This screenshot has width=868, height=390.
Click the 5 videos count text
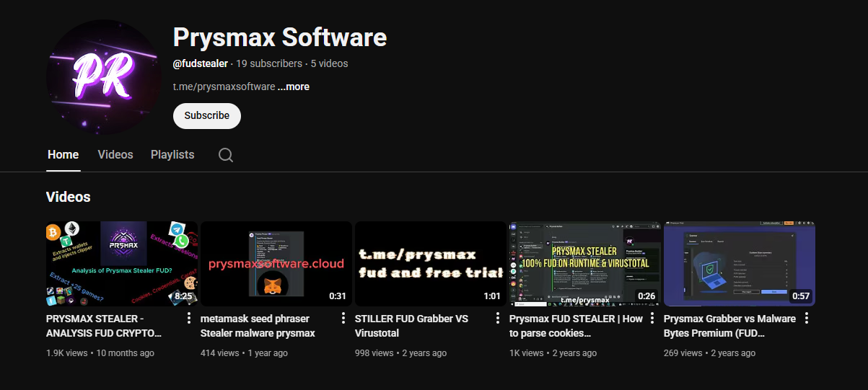point(330,63)
